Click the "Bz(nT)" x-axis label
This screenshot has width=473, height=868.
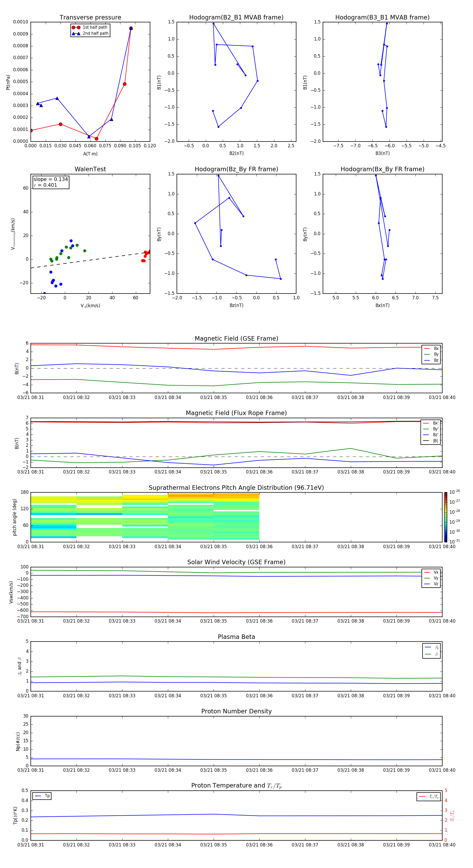point(236,305)
